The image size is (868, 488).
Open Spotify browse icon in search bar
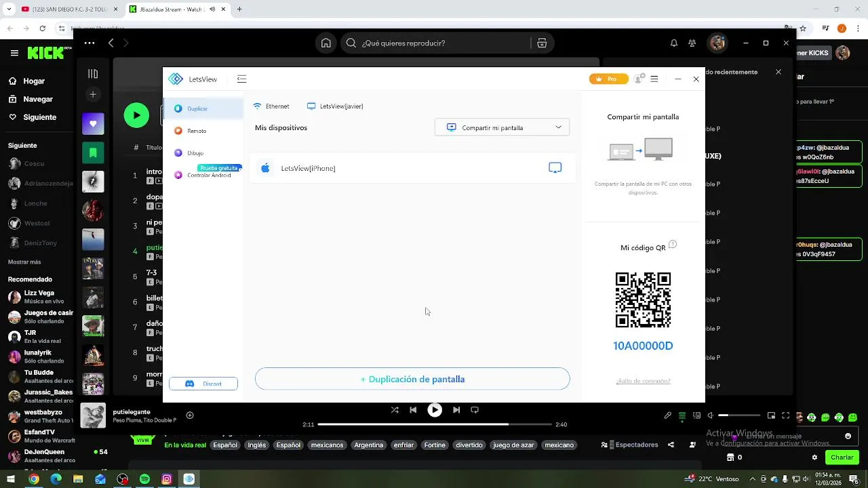point(542,43)
